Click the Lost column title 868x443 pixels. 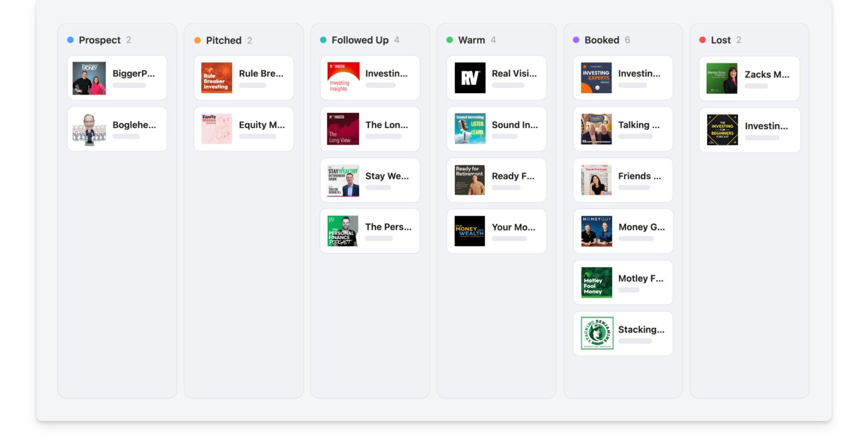pos(721,40)
